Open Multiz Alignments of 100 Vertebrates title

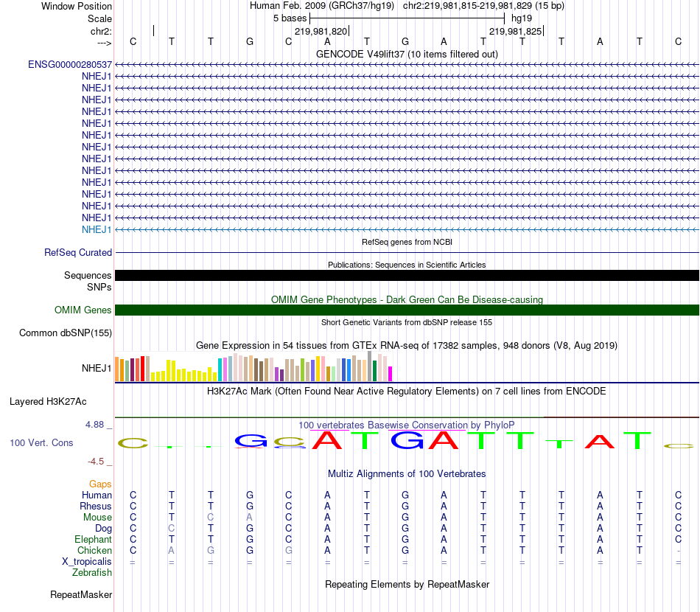click(x=407, y=474)
